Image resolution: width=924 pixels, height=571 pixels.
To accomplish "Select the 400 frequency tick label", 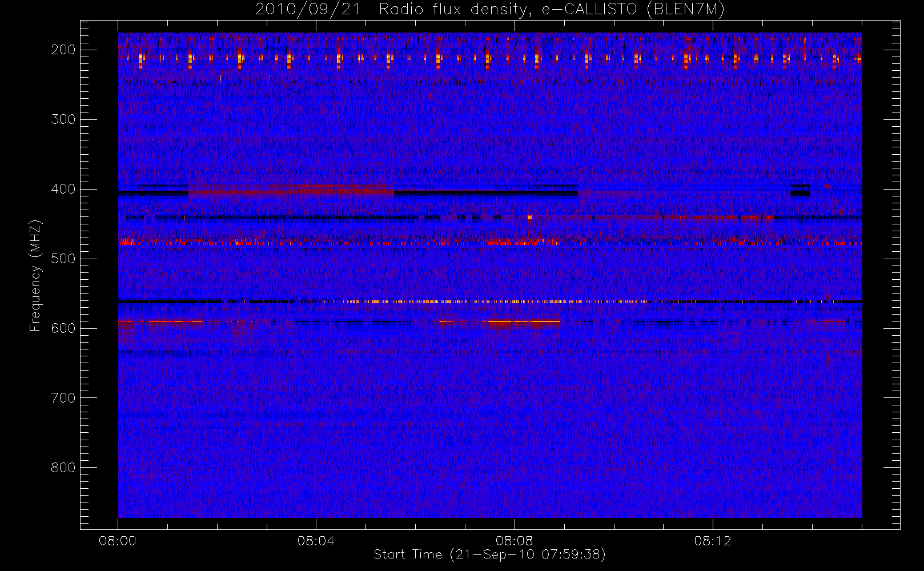I will 63,189.
